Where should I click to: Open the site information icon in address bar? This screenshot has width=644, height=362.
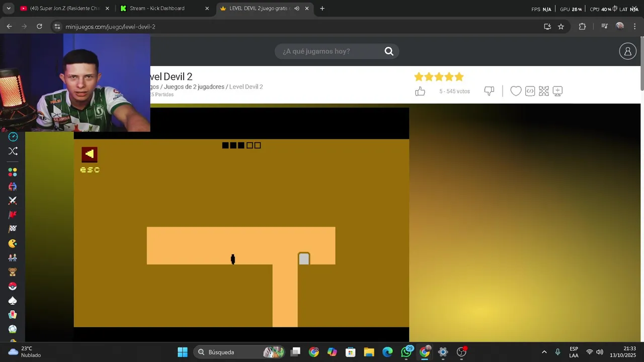[x=57, y=27]
